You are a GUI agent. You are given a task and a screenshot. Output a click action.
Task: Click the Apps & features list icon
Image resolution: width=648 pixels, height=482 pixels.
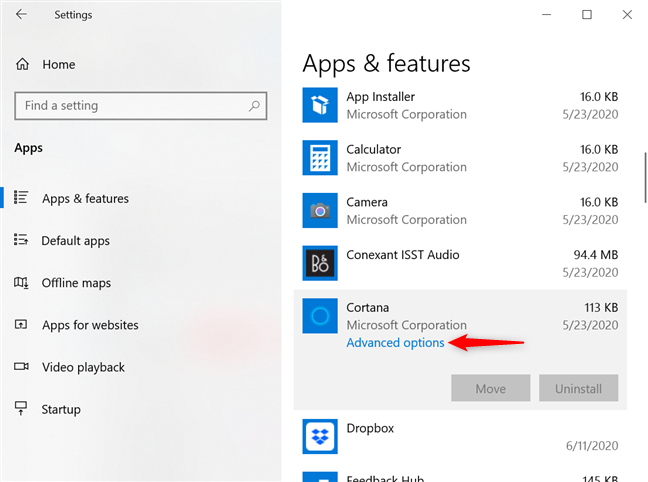tap(21, 198)
